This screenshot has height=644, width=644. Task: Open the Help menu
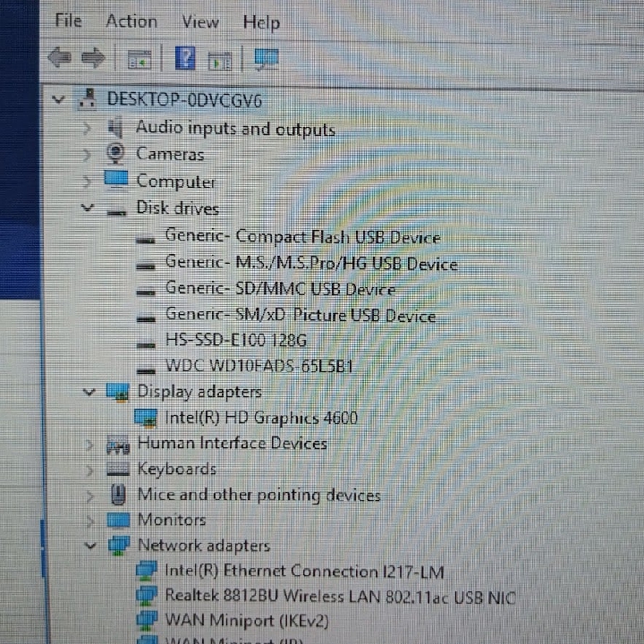261,22
